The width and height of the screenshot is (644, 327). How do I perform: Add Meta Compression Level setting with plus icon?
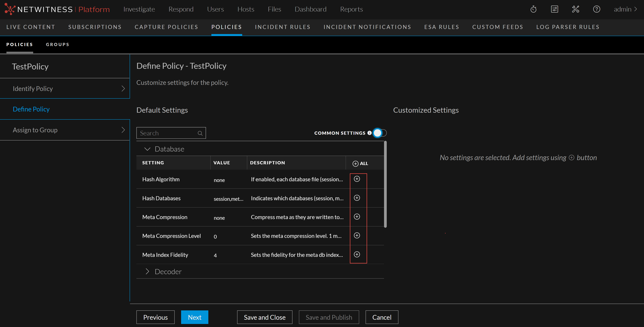coord(357,236)
